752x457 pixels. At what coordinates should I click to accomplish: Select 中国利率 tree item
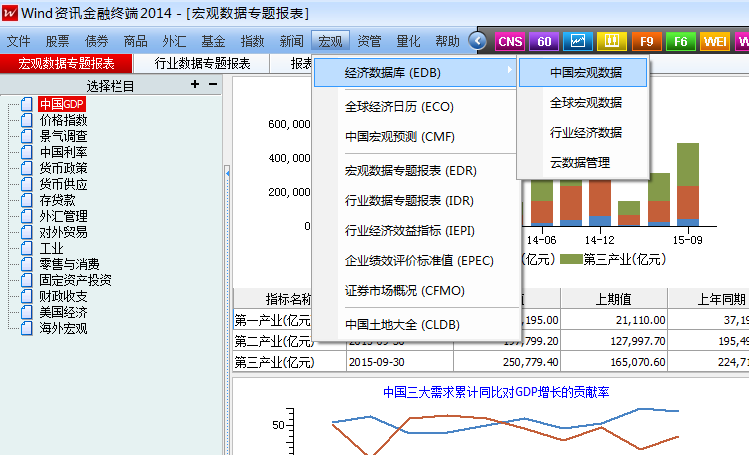63,152
